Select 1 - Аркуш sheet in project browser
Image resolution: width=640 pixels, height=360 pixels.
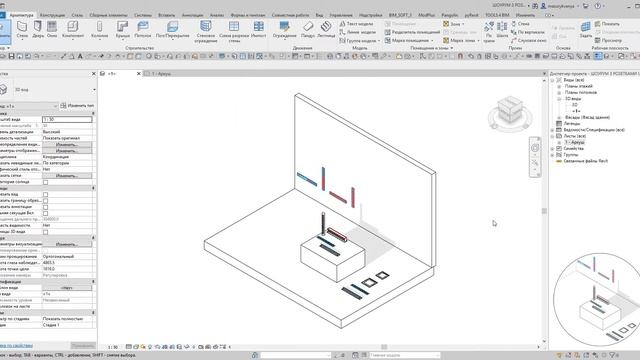pyautogui.click(x=575, y=142)
